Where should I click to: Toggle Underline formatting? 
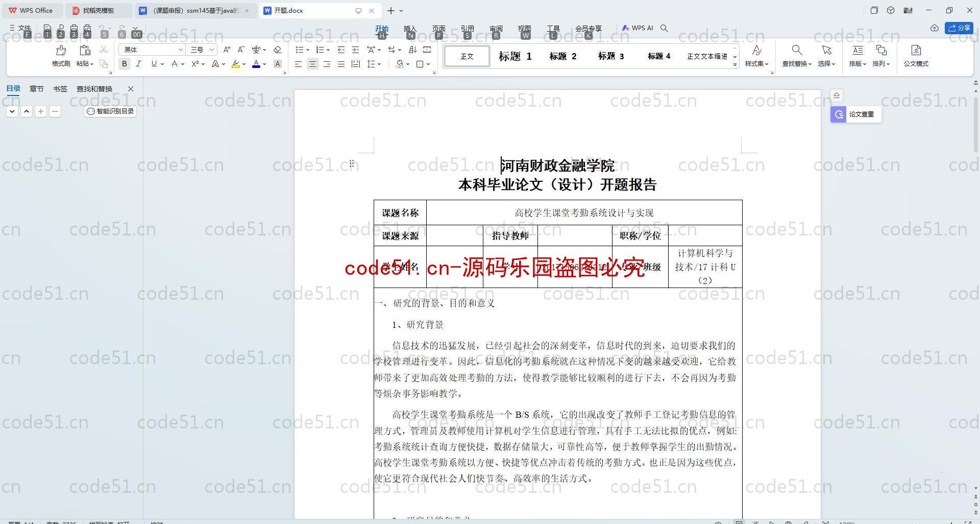(x=154, y=64)
